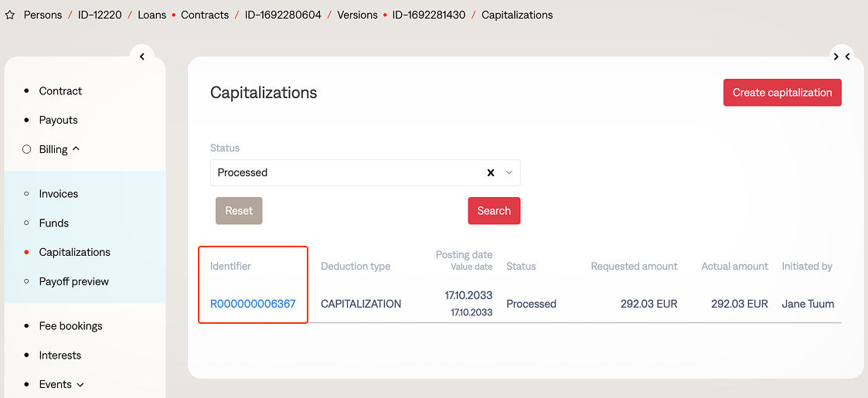Viewport: 868px width, 398px height.
Task: Go to Invoices under Billing
Action: [59, 194]
